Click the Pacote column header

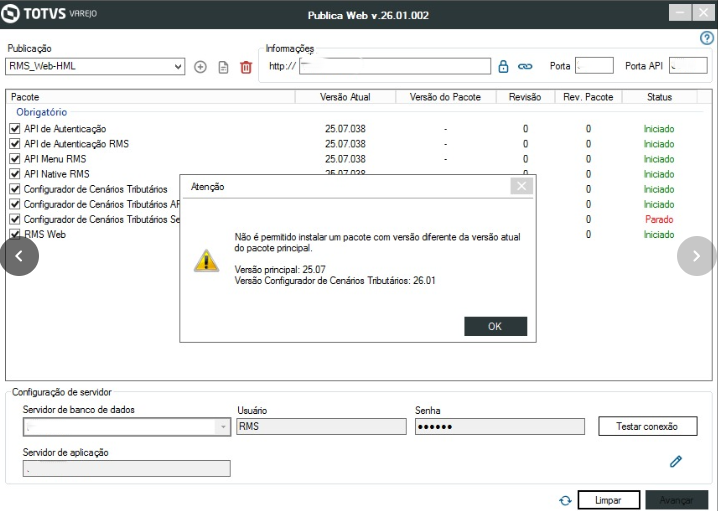point(150,97)
